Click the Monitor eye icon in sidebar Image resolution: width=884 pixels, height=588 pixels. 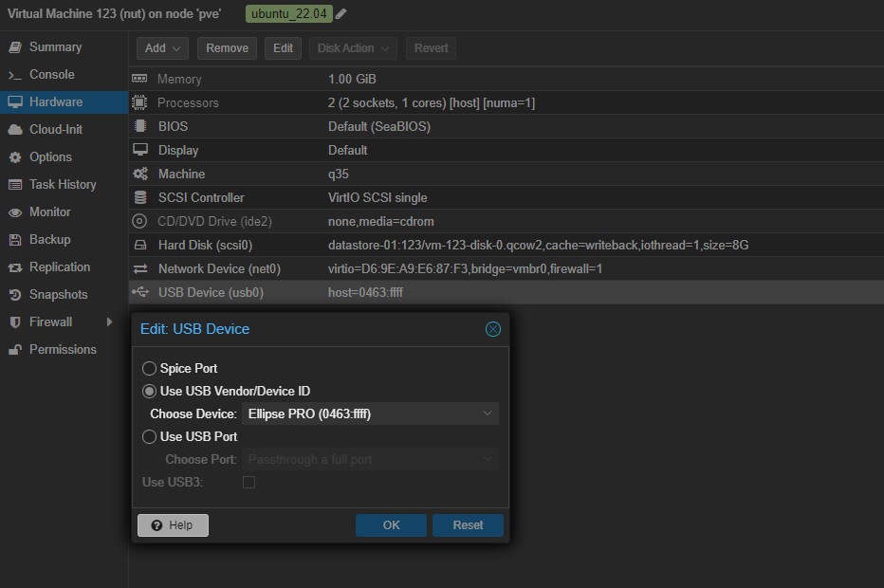point(14,212)
